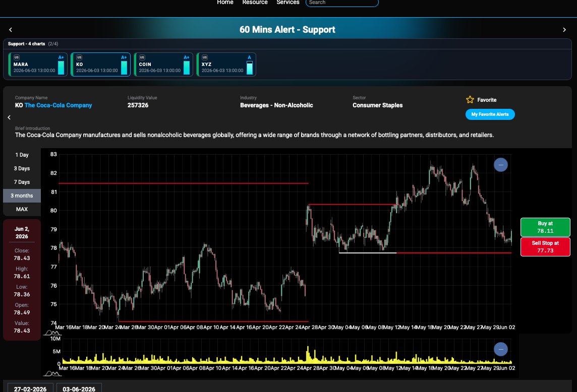Click the price chart minus zoom button
The height and width of the screenshot is (392, 577).
pos(500,165)
